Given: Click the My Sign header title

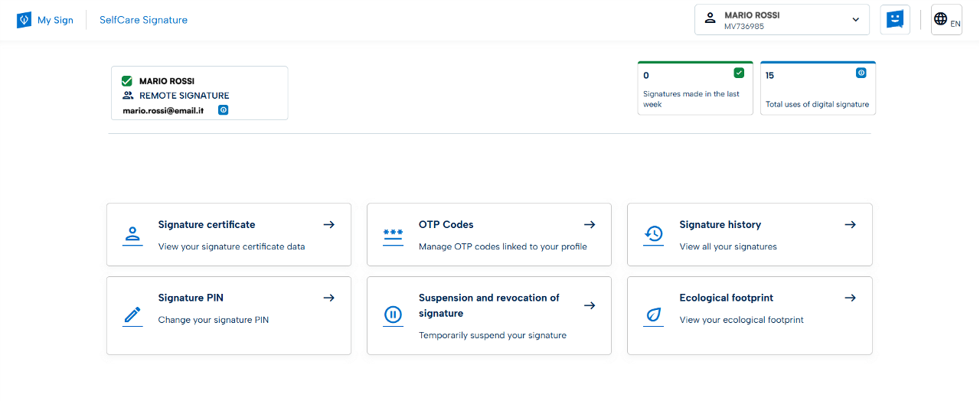Looking at the screenshot, I should (55, 20).
